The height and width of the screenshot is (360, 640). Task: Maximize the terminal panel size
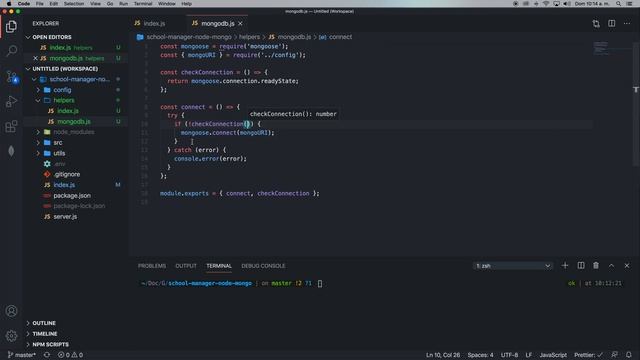click(611, 266)
